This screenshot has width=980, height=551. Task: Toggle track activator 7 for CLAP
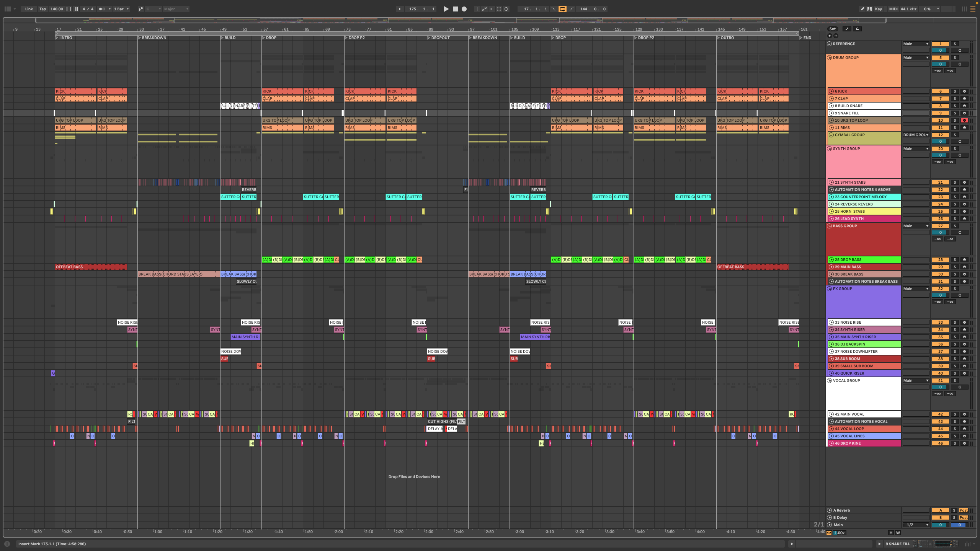(940, 99)
